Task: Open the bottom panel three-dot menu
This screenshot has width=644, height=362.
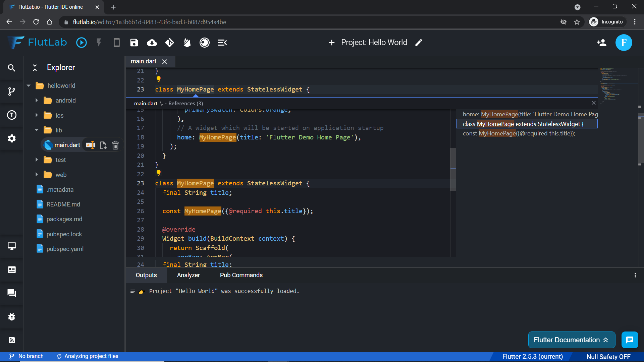Action: (x=635, y=275)
